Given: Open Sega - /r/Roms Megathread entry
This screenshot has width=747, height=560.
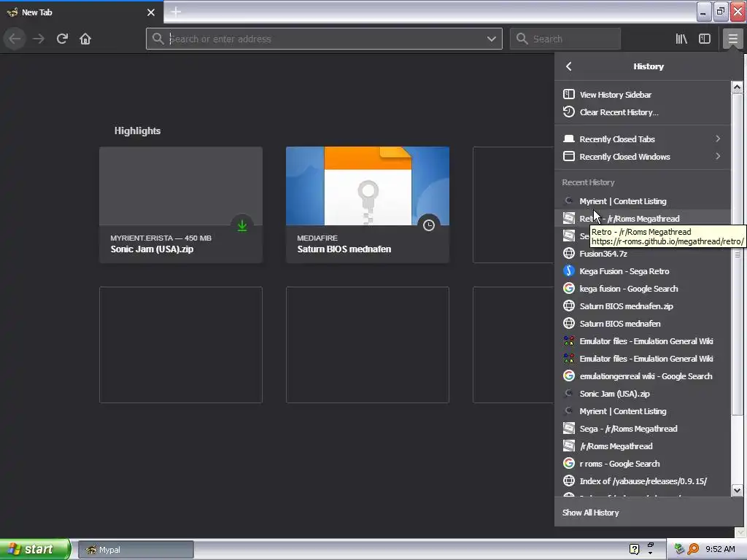Looking at the screenshot, I should [642, 429].
